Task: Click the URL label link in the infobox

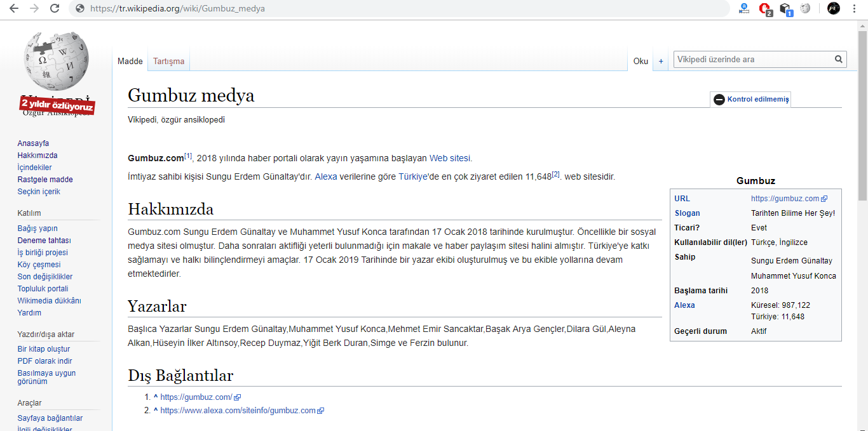Action: [682, 199]
